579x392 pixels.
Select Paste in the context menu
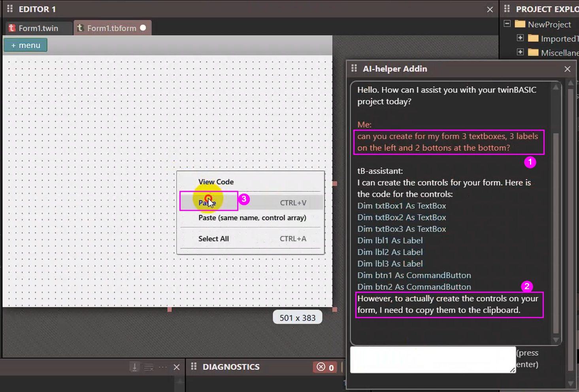click(251, 203)
